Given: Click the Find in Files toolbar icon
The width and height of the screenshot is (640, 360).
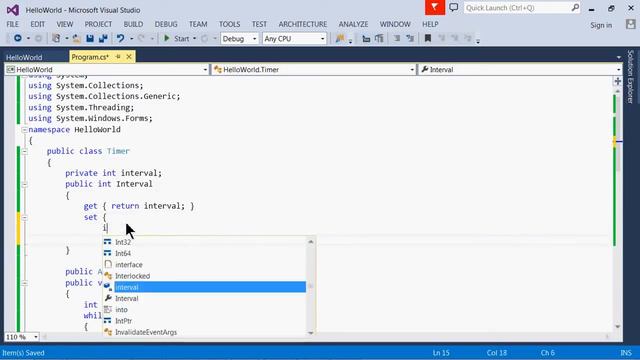Looking at the screenshot, I should pos(340,38).
